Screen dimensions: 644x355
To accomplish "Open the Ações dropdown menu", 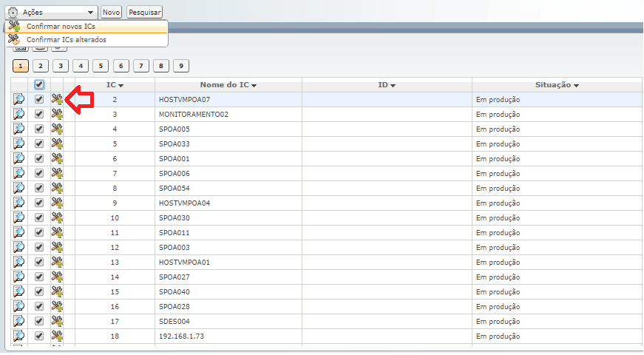I will tap(52, 13).
